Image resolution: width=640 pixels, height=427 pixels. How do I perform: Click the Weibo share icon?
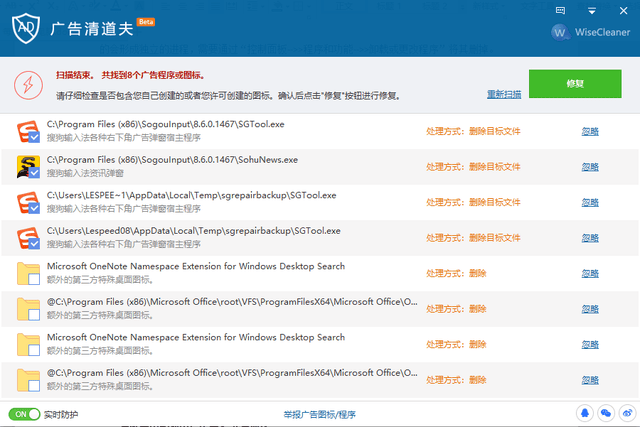pos(627,413)
